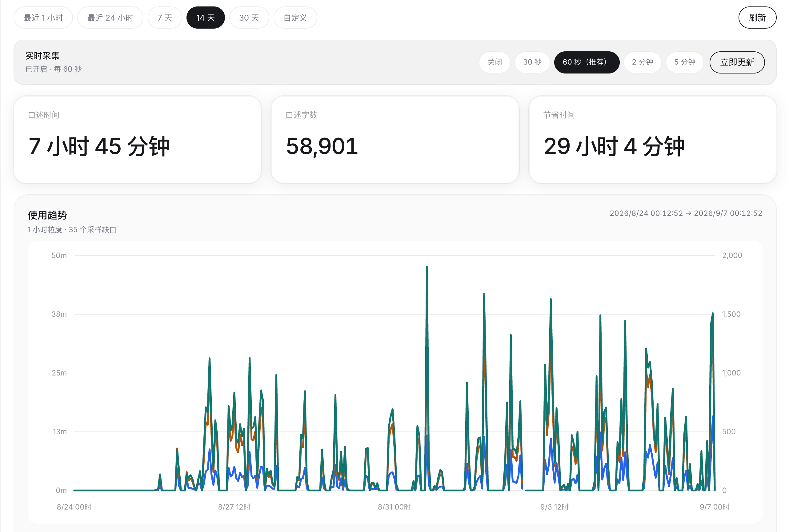Select the 14 天 range tab
The width and height of the screenshot is (789, 532).
click(205, 18)
